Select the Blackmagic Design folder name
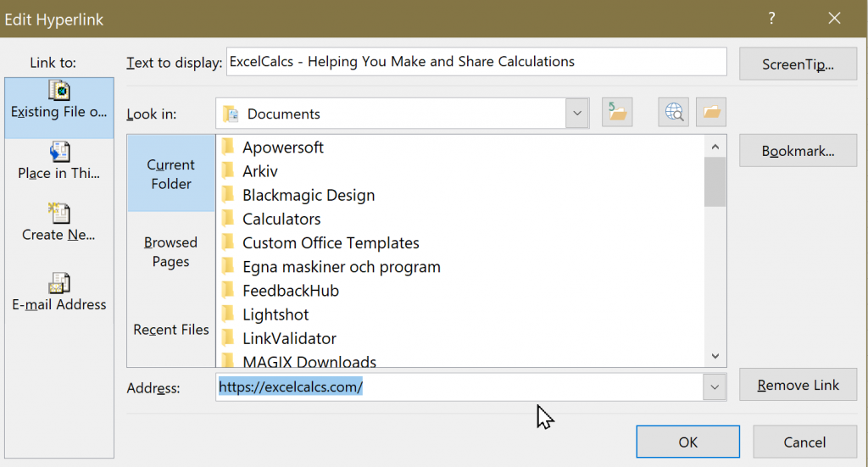 [309, 195]
